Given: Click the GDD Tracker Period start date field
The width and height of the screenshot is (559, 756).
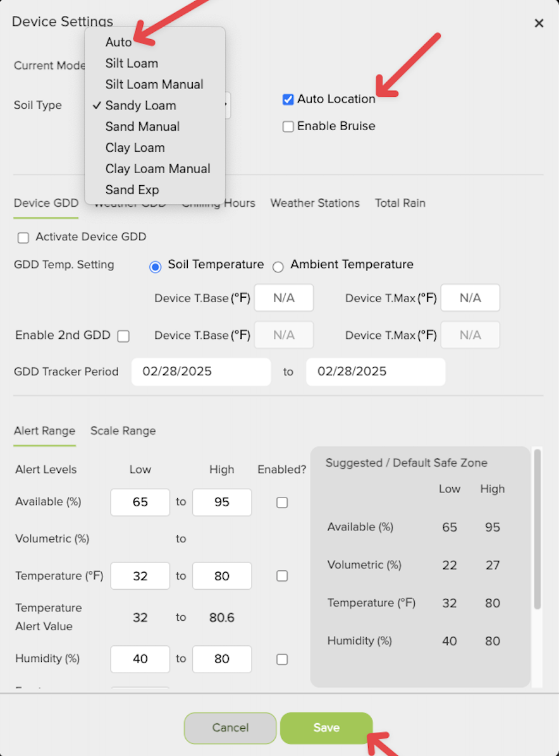Looking at the screenshot, I should click(x=200, y=372).
